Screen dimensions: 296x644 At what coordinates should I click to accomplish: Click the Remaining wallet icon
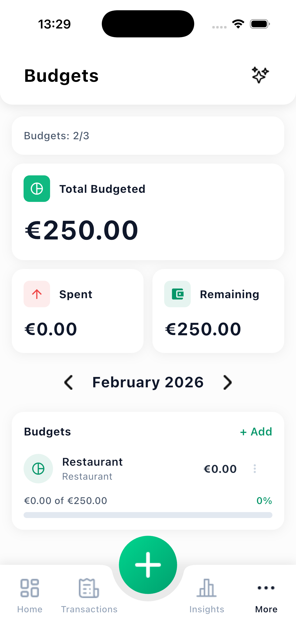(177, 294)
